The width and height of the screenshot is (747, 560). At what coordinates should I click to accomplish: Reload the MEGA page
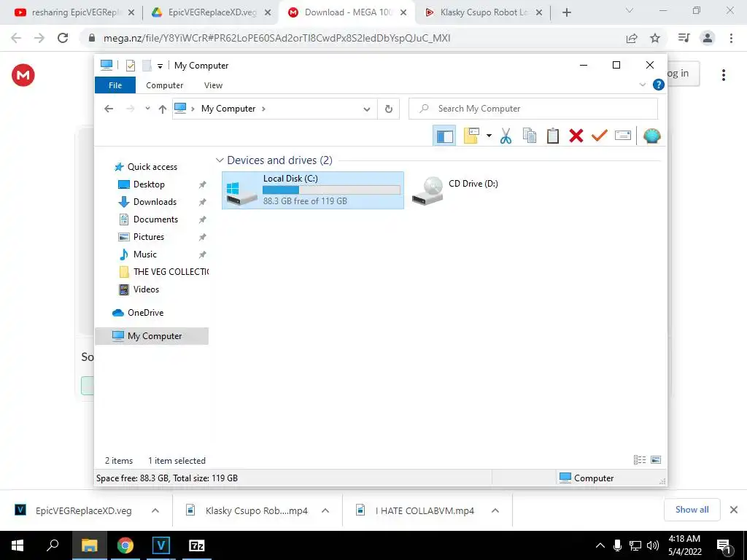[63, 38]
